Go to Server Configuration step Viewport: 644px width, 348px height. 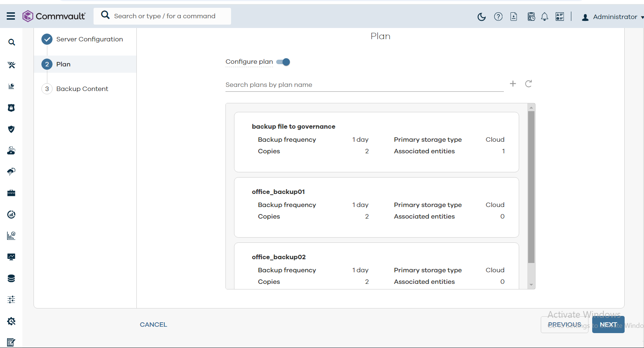coord(89,39)
